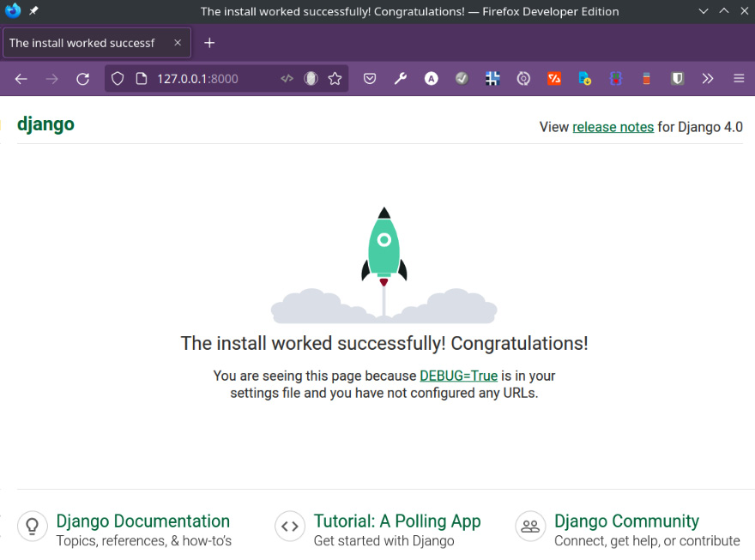Show site information page icon
This screenshot has height=560, width=755.
click(x=141, y=78)
